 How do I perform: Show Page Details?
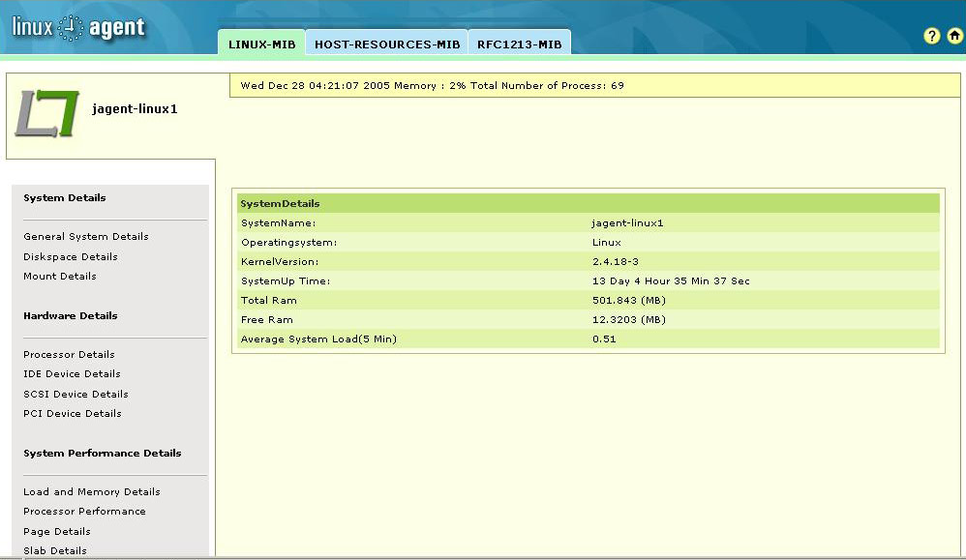coord(57,532)
